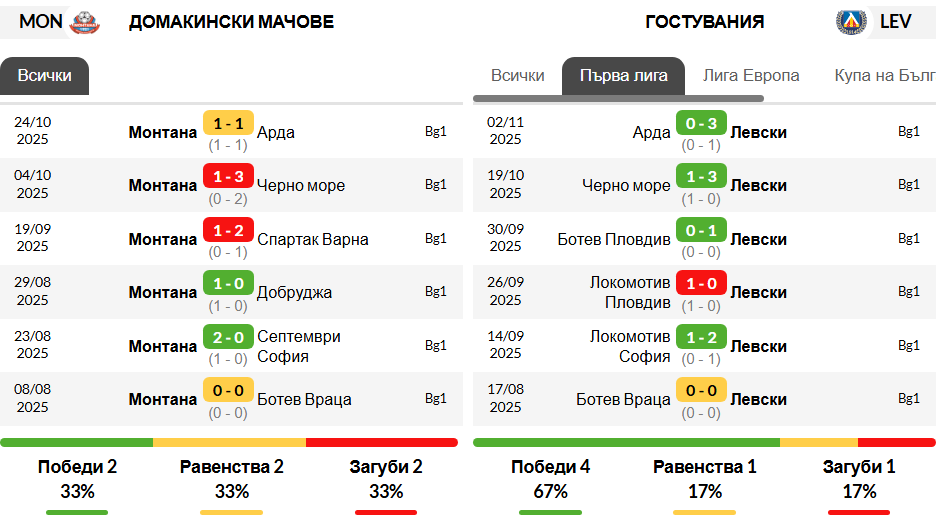Click the Победи 4 67% stat for Levski
Viewport: 936px width, 526px height.
point(550,479)
